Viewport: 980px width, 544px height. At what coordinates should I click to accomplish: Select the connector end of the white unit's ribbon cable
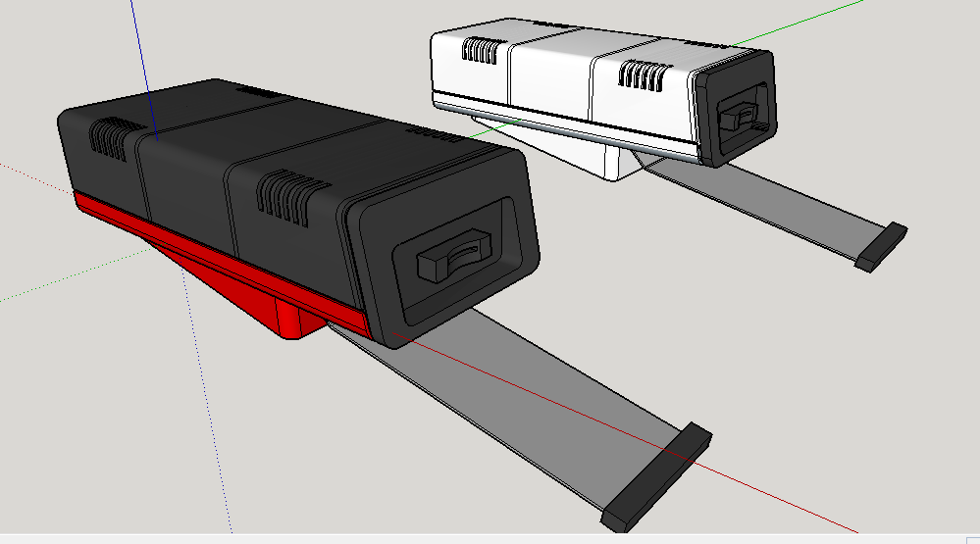pos(881,247)
